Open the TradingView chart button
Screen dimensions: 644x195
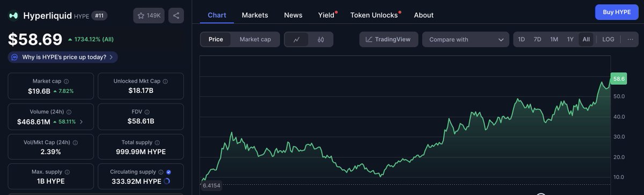coord(389,39)
